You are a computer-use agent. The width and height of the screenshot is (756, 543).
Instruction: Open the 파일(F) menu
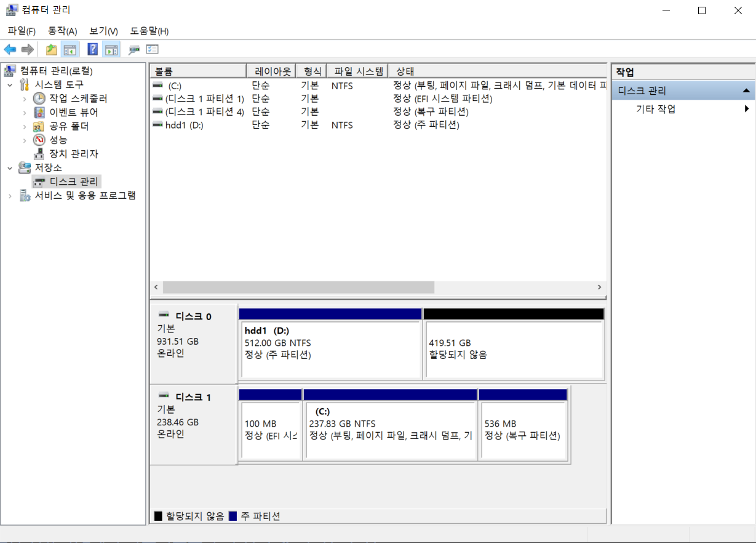click(x=22, y=31)
